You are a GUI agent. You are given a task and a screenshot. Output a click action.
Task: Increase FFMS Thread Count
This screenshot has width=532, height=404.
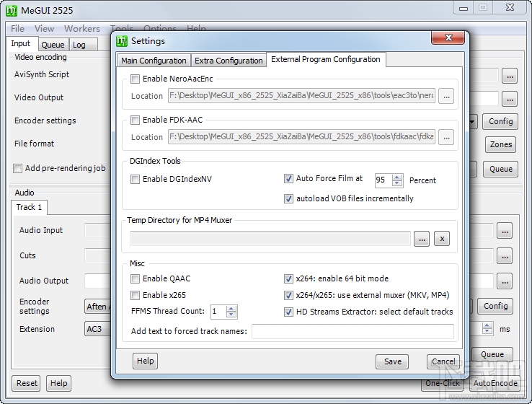click(x=231, y=309)
